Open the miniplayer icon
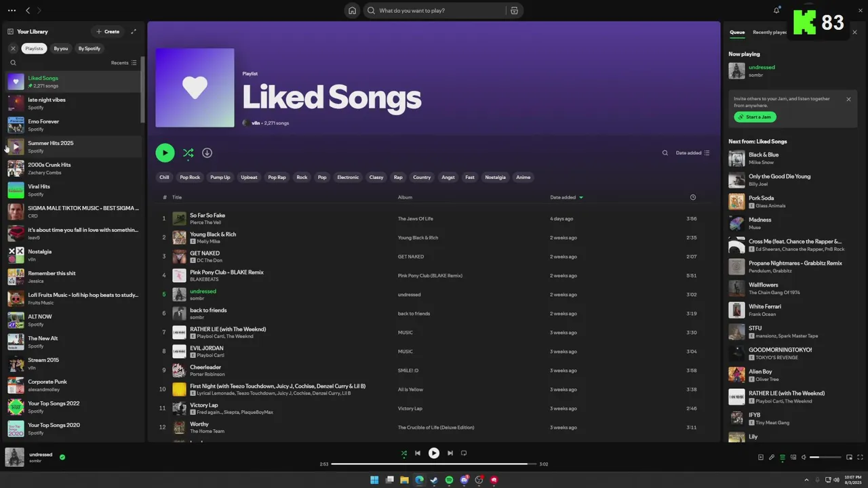This screenshot has width=868, height=488. 849,457
